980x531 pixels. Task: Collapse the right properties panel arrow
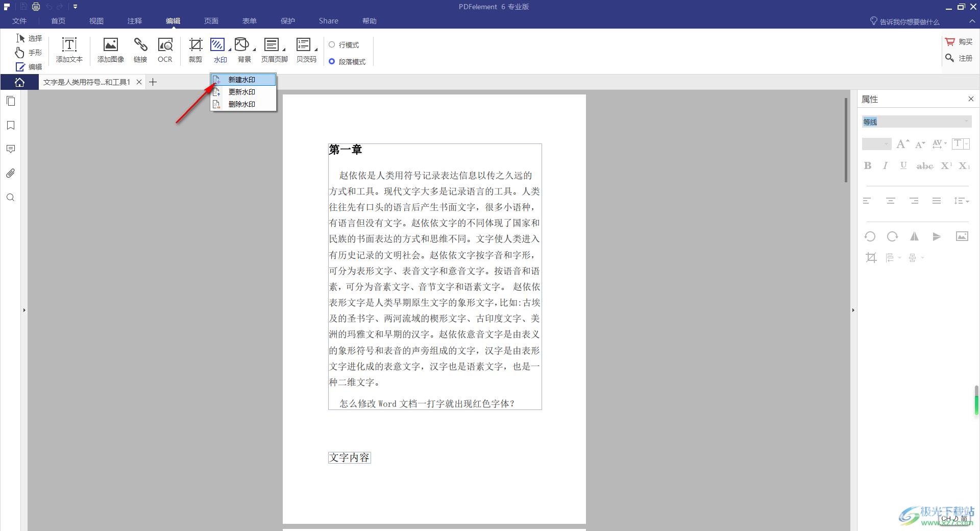tap(853, 310)
